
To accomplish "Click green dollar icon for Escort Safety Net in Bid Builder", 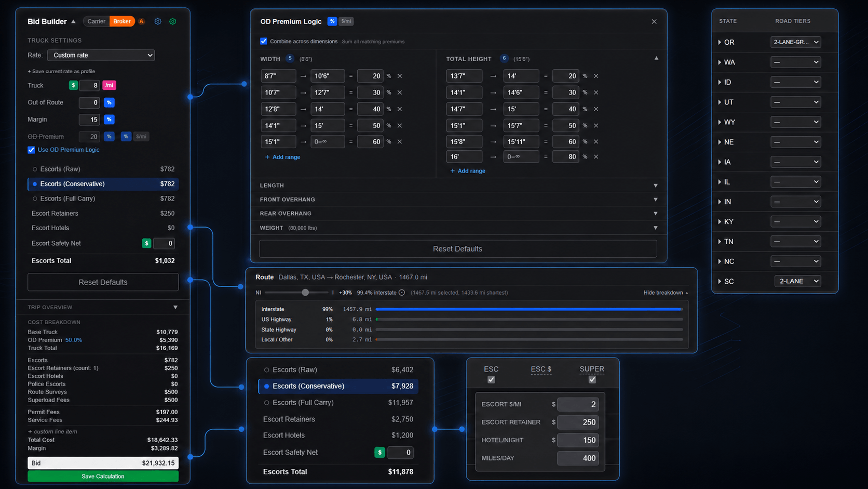I will (x=146, y=243).
